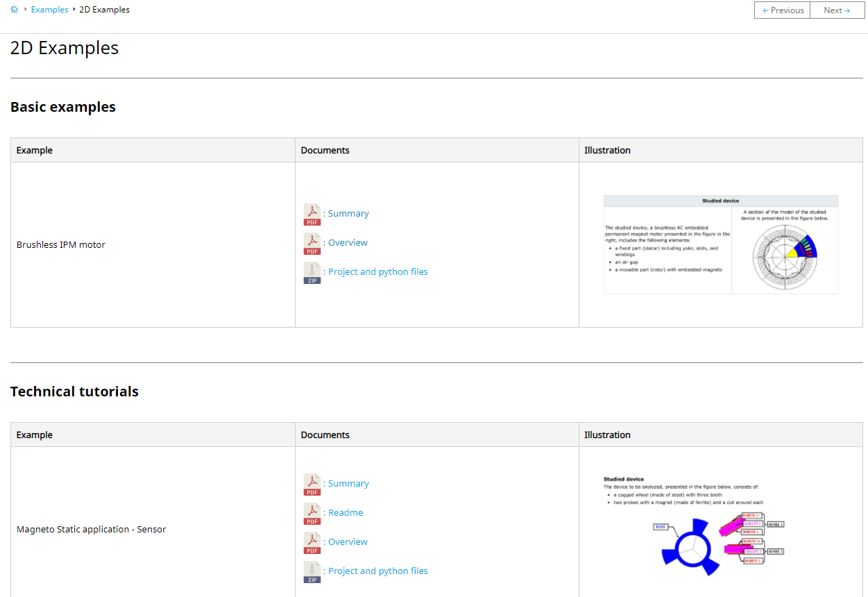Image resolution: width=868 pixels, height=597 pixels.
Task: Open the Examples breadcrumb link
Action: [x=50, y=10]
